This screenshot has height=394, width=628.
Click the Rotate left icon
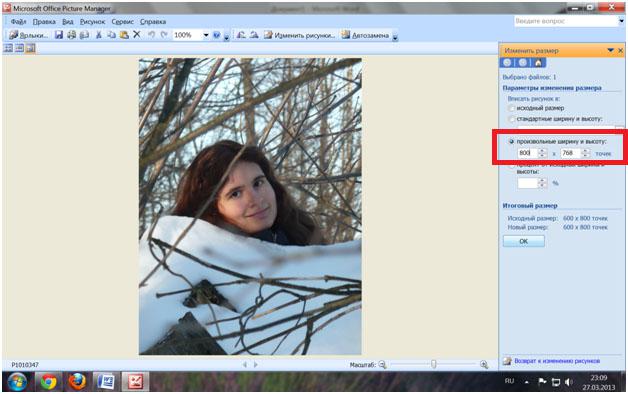tap(241, 35)
